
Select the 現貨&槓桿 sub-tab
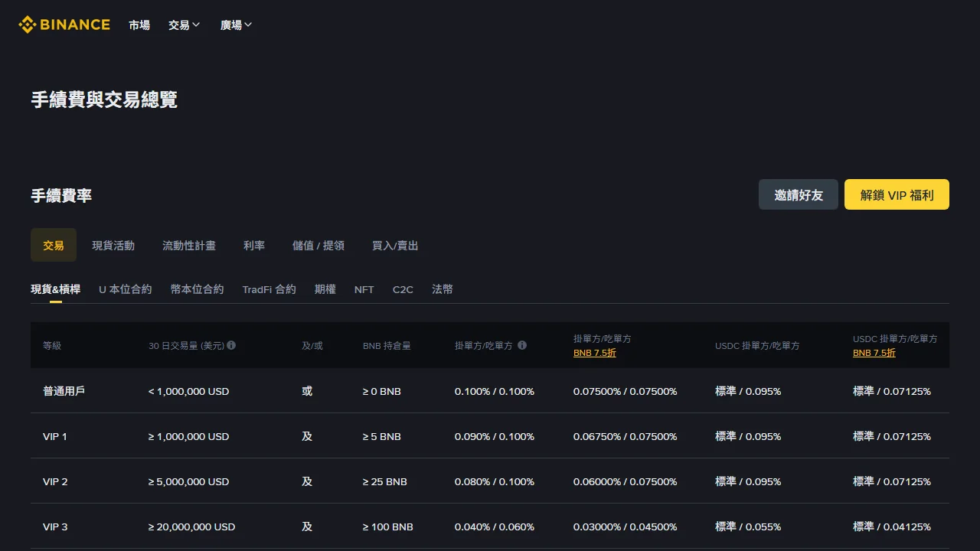coord(55,289)
